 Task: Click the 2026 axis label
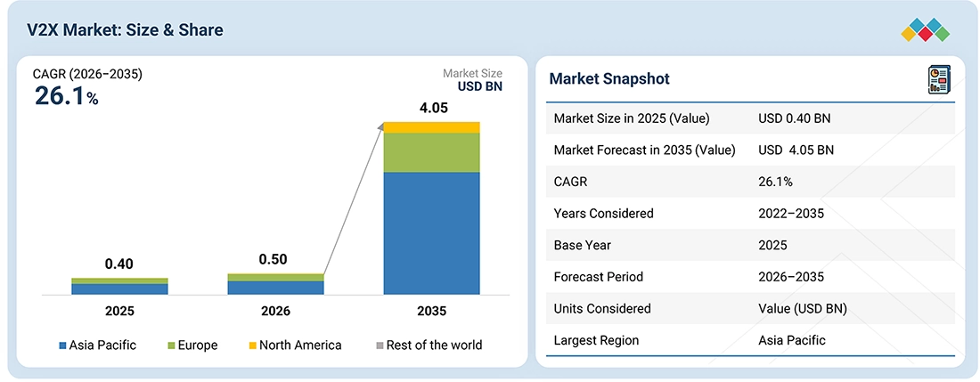[275, 311]
